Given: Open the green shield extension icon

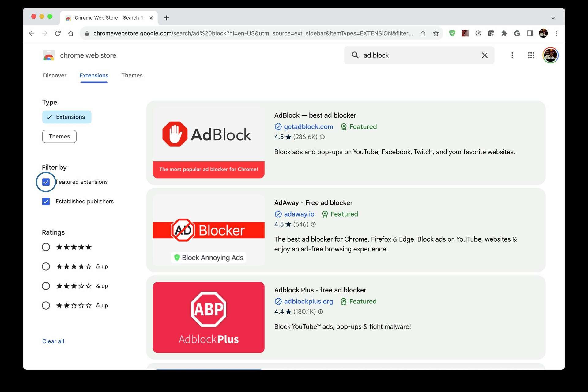Looking at the screenshot, I should pyautogui.click(x=452, y=33).
